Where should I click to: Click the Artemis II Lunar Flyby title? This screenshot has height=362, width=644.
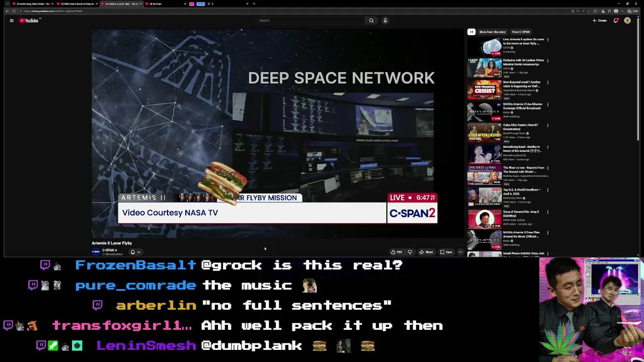[112, 243]
